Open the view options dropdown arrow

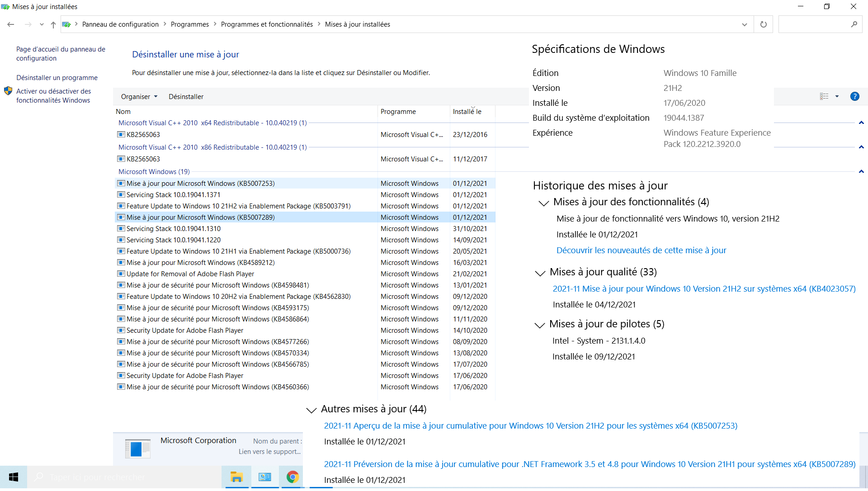pos(837,96)
